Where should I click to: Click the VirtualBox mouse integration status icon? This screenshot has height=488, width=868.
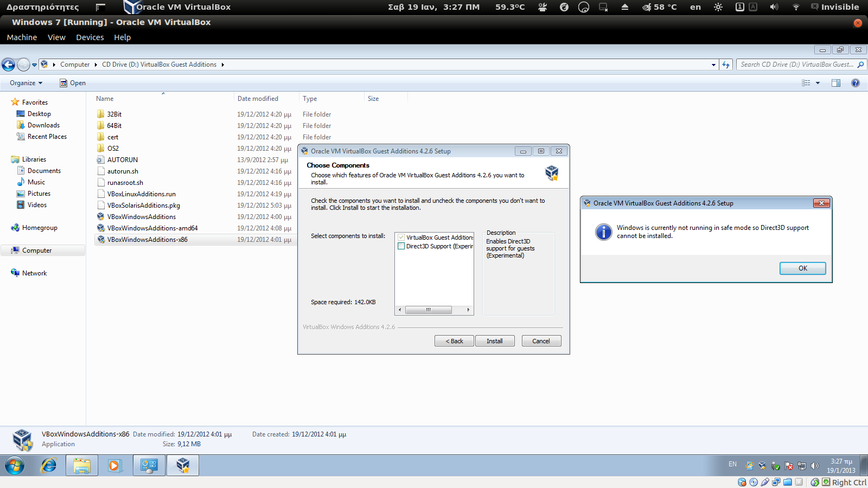pos(815,482)
